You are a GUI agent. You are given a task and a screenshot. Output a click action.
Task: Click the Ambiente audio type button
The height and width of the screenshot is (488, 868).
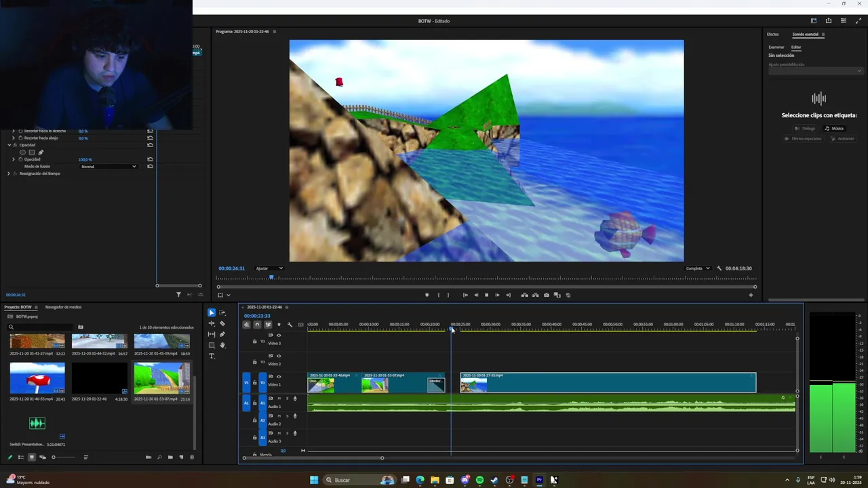coord(843,139)
